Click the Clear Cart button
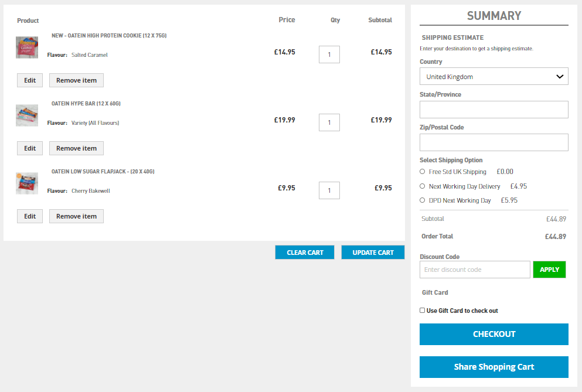Image resolution: width=582 pixels, height=392 pixels. tap(305, 253)
